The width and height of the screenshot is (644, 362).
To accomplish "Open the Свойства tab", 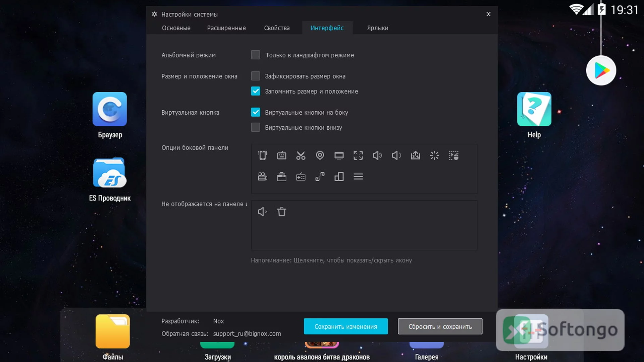I will click(x=277, y=28).
